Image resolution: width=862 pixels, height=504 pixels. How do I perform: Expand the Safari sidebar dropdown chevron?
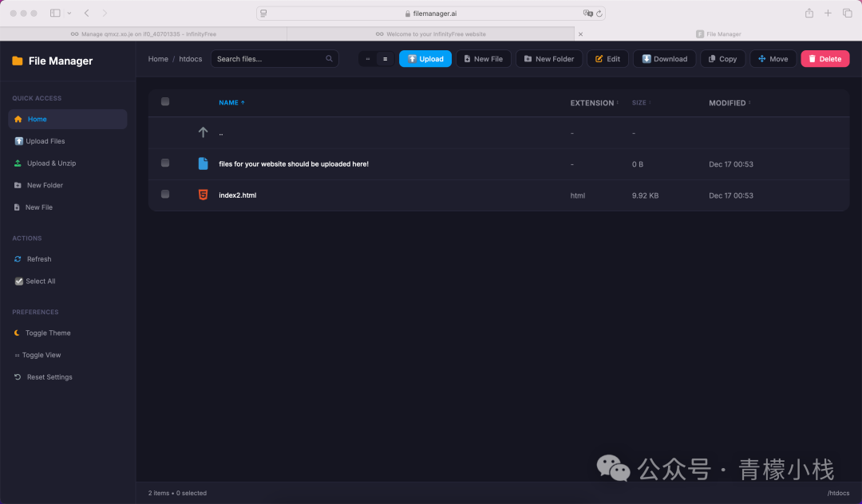tap(69, 14)
